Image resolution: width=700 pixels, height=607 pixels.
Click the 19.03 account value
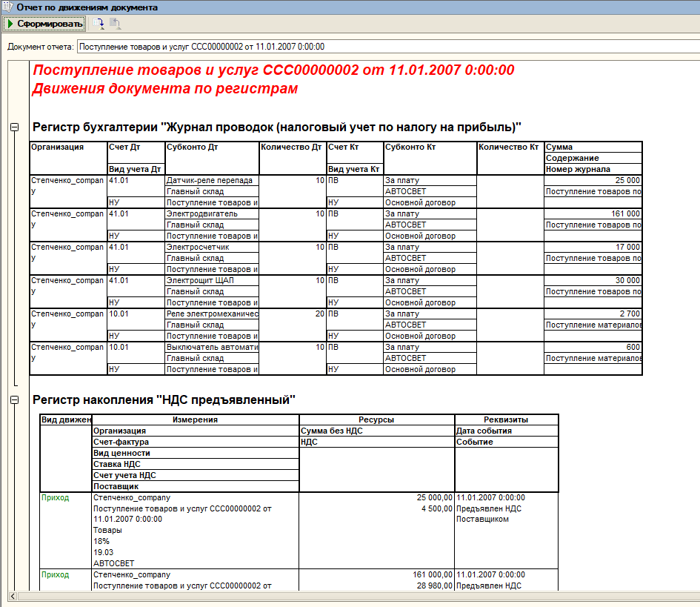pos(103,552)
